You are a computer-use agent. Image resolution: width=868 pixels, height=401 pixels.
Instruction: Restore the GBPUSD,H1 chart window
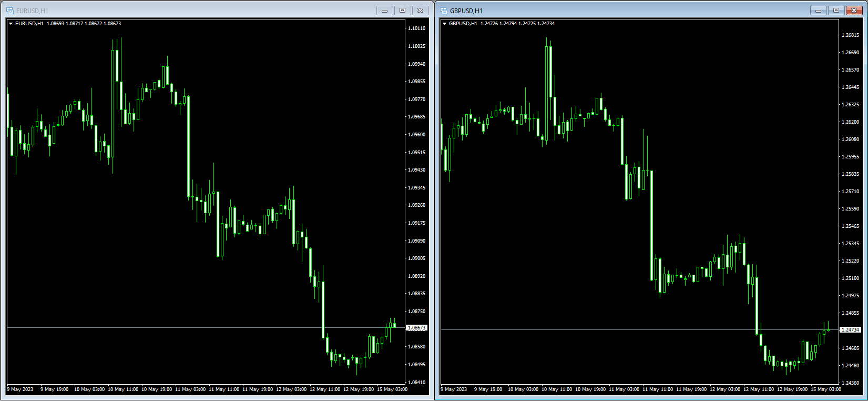(836, 11)
